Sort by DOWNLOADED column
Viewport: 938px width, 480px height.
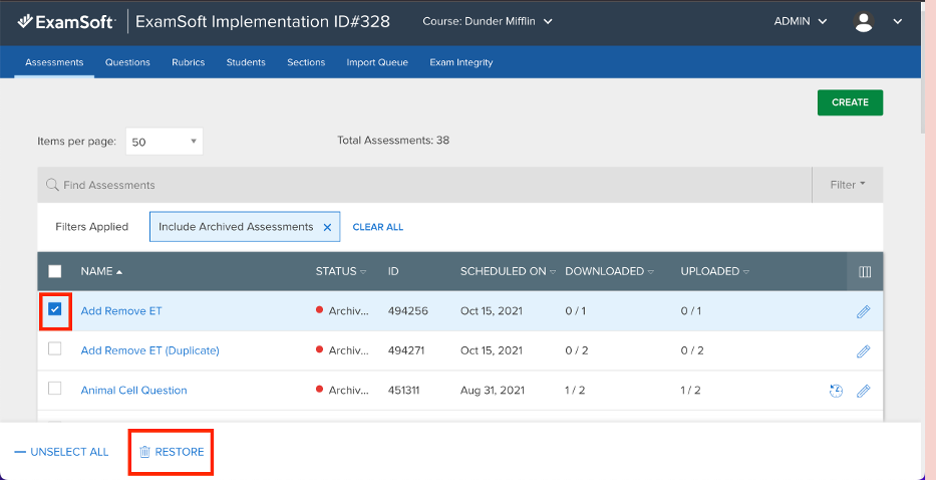[x=610, y=272]
